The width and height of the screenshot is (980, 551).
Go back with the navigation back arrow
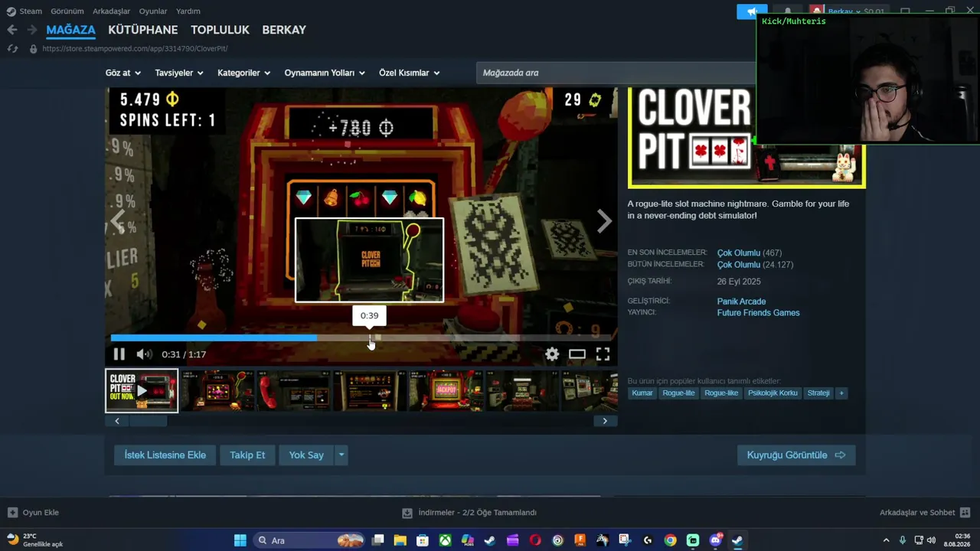click(x=12, y=30)
